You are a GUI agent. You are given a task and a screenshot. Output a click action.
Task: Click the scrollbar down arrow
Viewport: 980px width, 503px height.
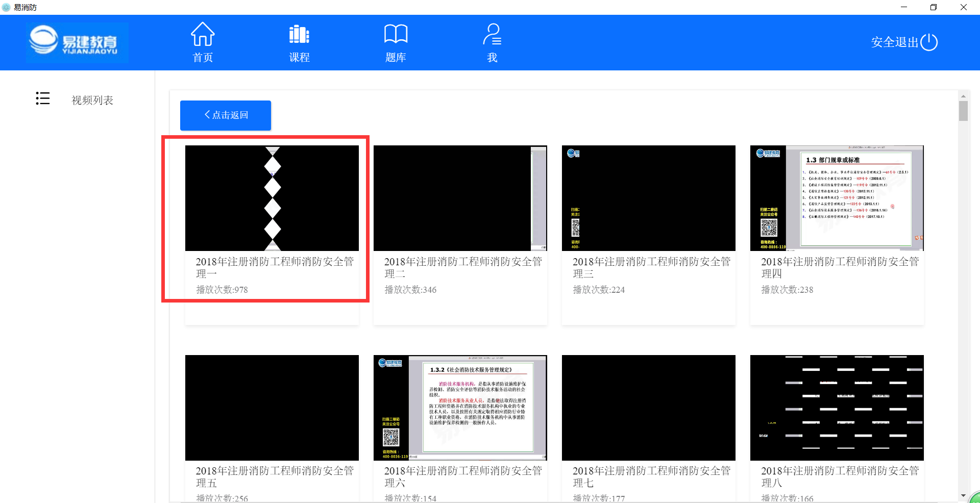(x=963, y=495)
